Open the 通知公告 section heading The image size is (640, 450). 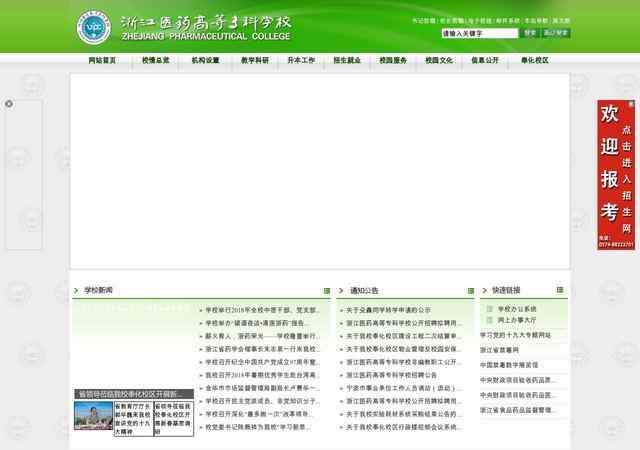click(x=364, y=291)
